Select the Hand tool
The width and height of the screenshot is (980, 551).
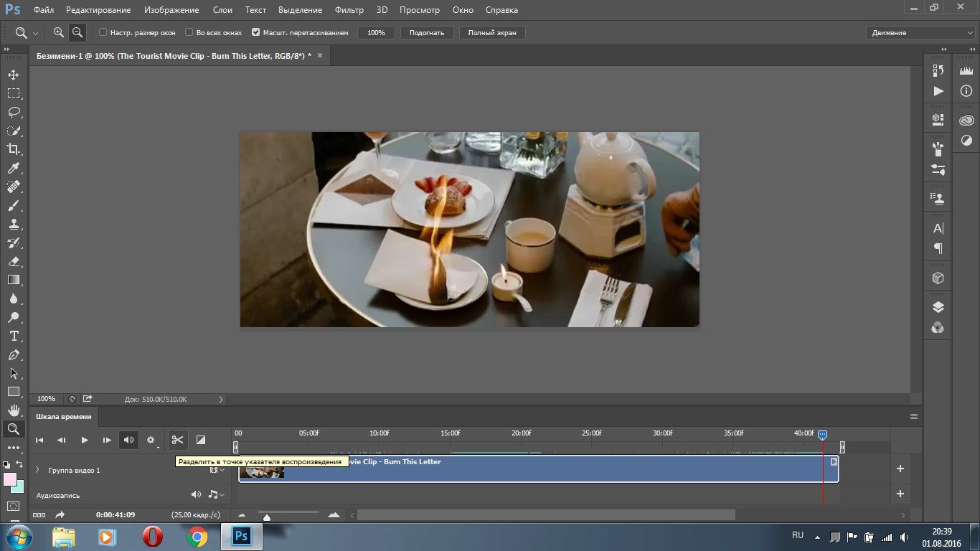coord(14,410)
